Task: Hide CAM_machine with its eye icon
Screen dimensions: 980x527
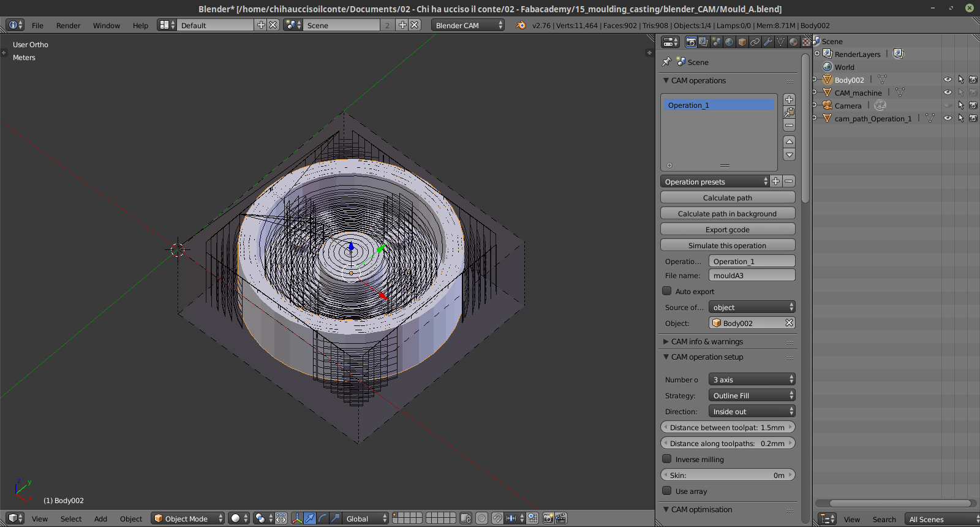Action: [948, 93]
